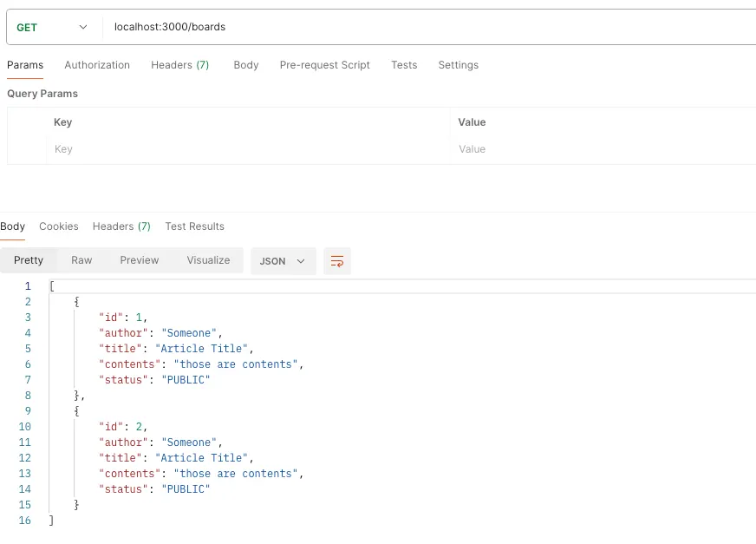Select the Pretty response view
The width and height of the screenshot is (756, 544).
(29, 260)
